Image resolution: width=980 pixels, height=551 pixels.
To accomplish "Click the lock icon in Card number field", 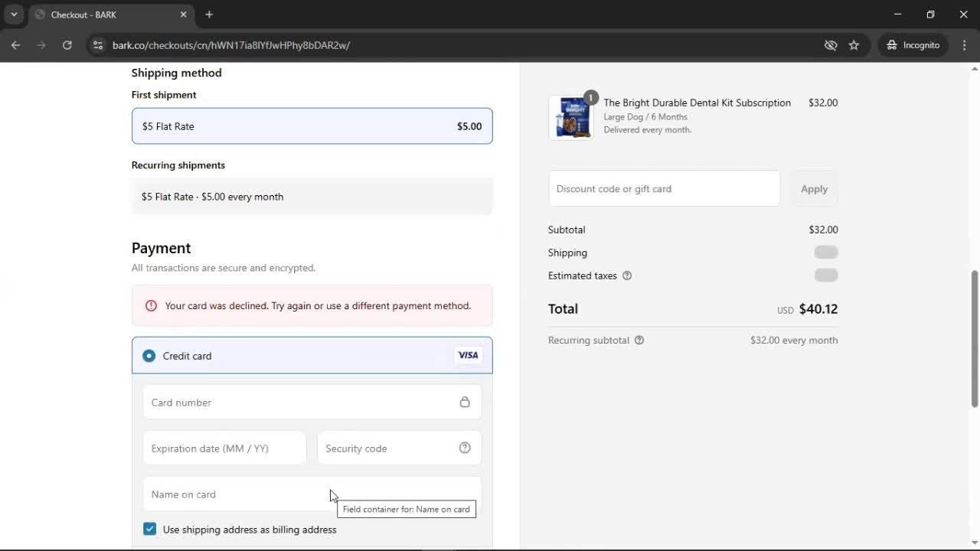I will pos(465,403).
